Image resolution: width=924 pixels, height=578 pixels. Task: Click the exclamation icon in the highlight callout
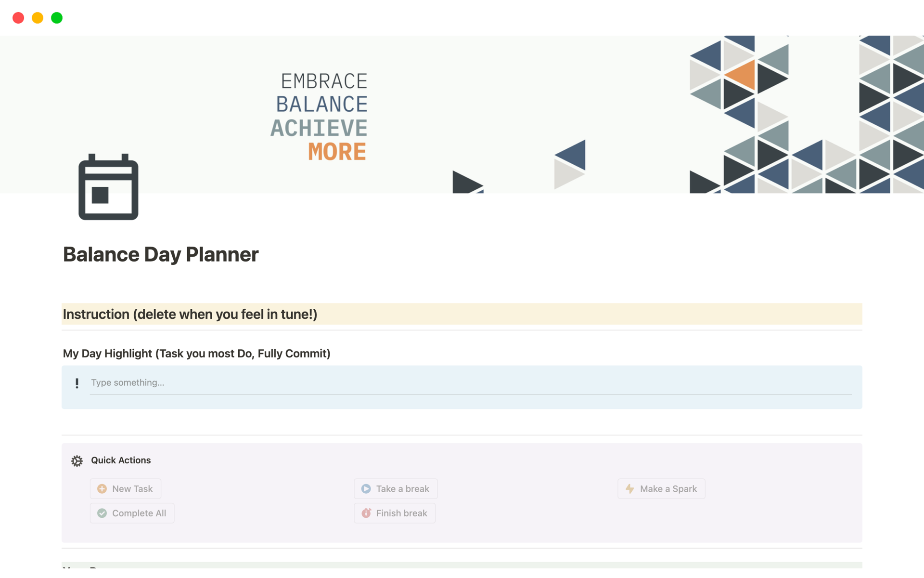[x=77, y=383]
